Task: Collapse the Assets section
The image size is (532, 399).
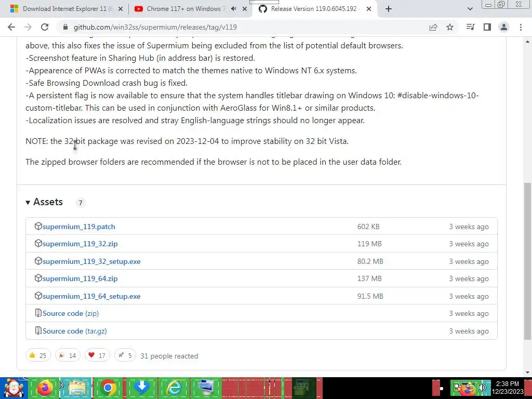Action: pyautogui.click(x=44, y=202)
